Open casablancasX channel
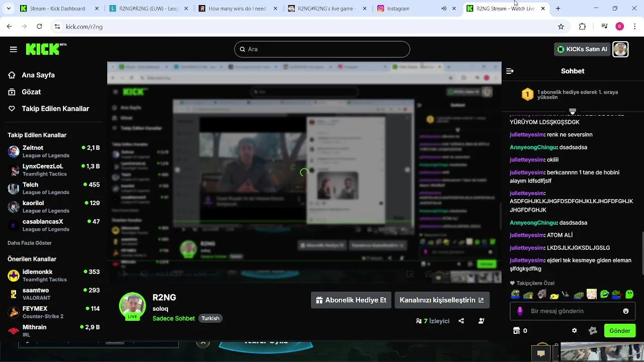The width and height of the screenshot is (644, 362). pyautogui.click(x=54, y=225)
